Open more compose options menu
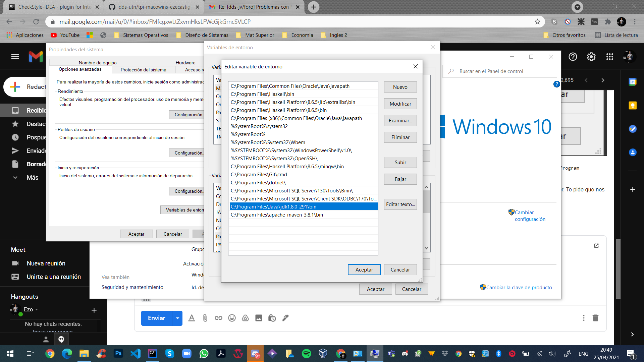Screen dimensions: 644x362 click(584, 318)
